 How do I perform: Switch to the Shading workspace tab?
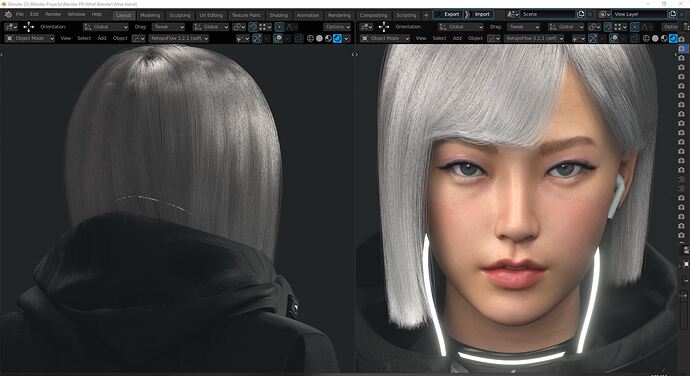pos(279,15)
